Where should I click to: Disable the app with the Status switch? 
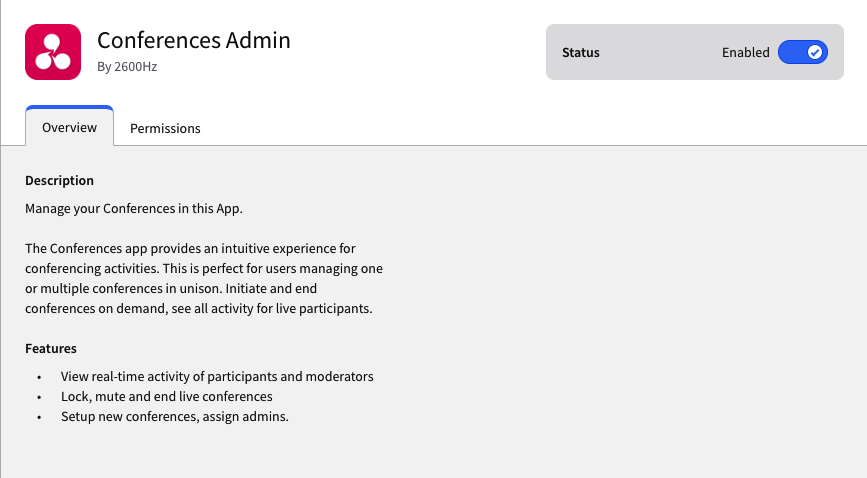(x=802, y=52)
